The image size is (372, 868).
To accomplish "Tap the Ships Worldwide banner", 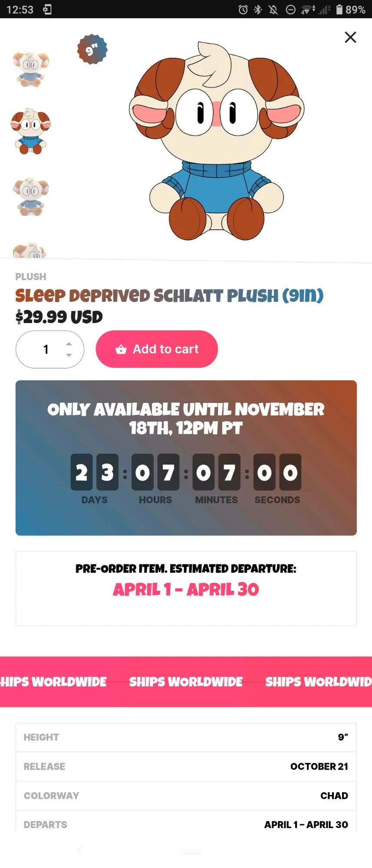I will point(186,682).
